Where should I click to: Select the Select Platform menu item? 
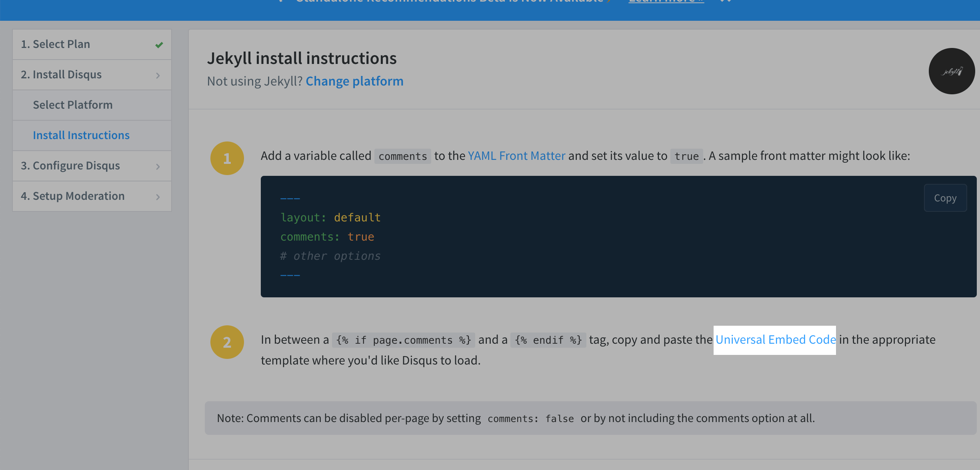pyautogui.click(x=72, y=104)
